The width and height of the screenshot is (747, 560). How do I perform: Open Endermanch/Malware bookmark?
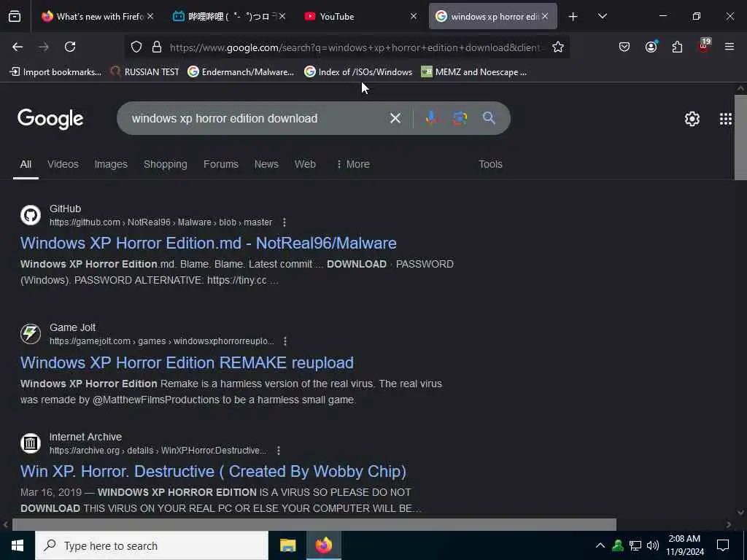[241, 72]
